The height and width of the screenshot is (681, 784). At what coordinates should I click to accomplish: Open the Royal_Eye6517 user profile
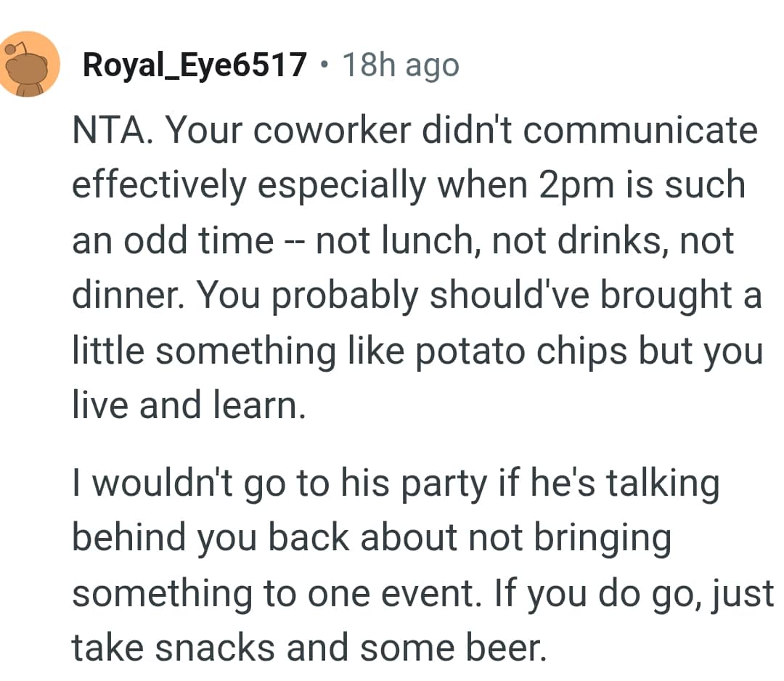tap(195, 66)
